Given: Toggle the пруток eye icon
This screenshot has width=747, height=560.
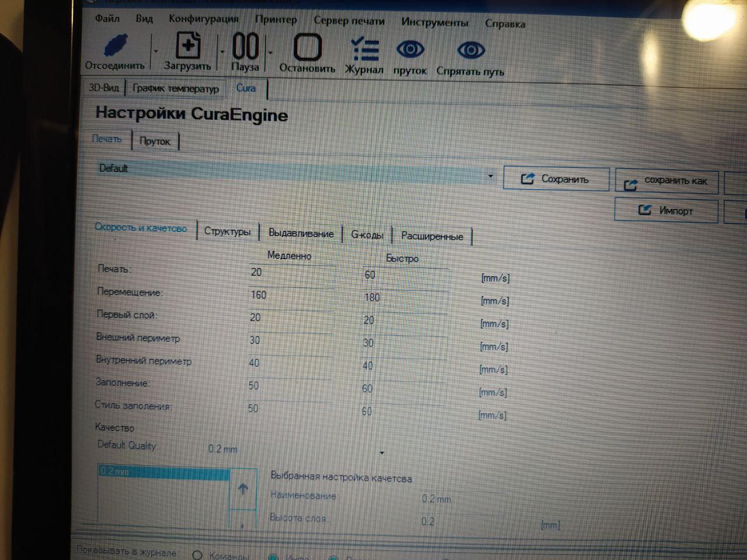Looking at the screenshot, I should [410, 50].
